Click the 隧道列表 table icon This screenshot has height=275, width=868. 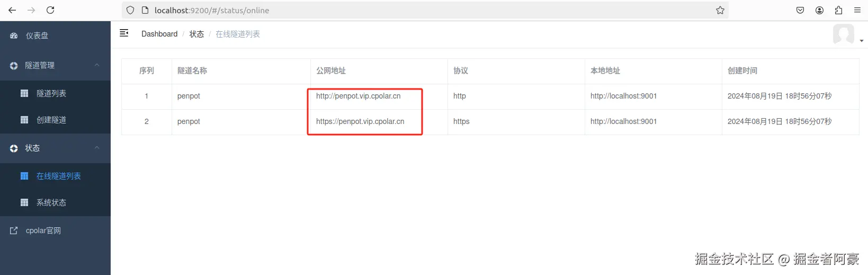[24, 93]
